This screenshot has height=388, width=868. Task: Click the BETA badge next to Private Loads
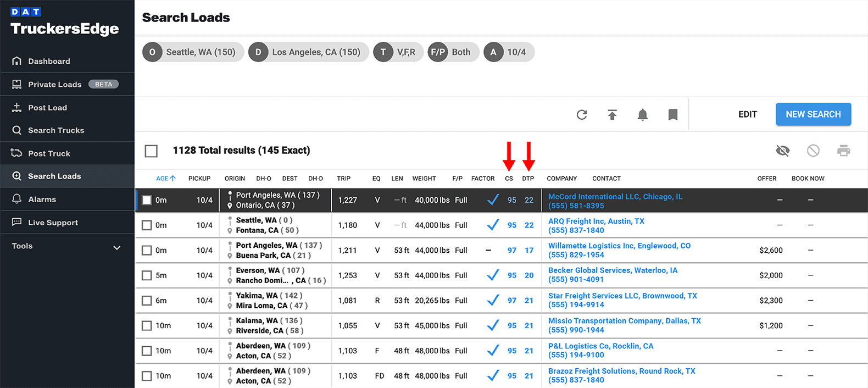[103, 84]
